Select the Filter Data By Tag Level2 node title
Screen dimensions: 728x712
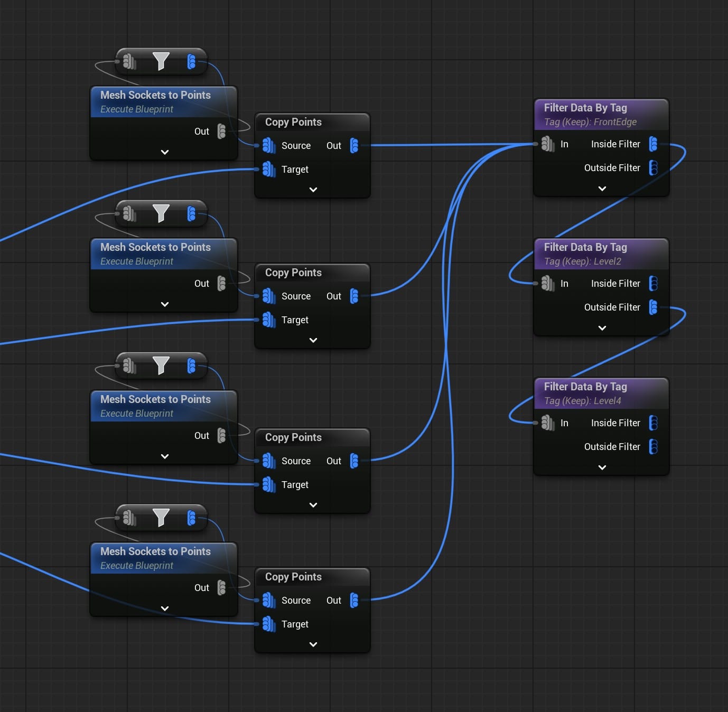[585, 247]
